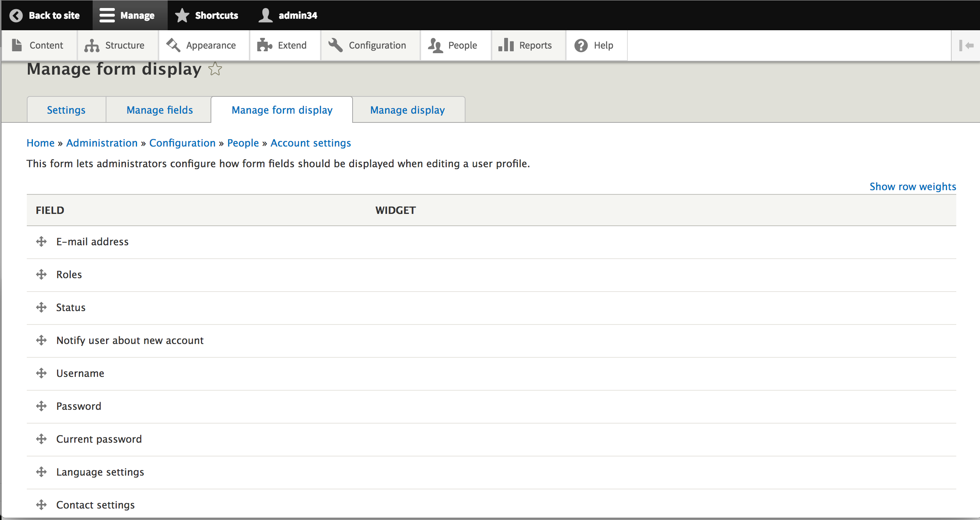Click the drag handle icon for Language settings
Viewport: 980px width, 520px height.
[41, 471]
